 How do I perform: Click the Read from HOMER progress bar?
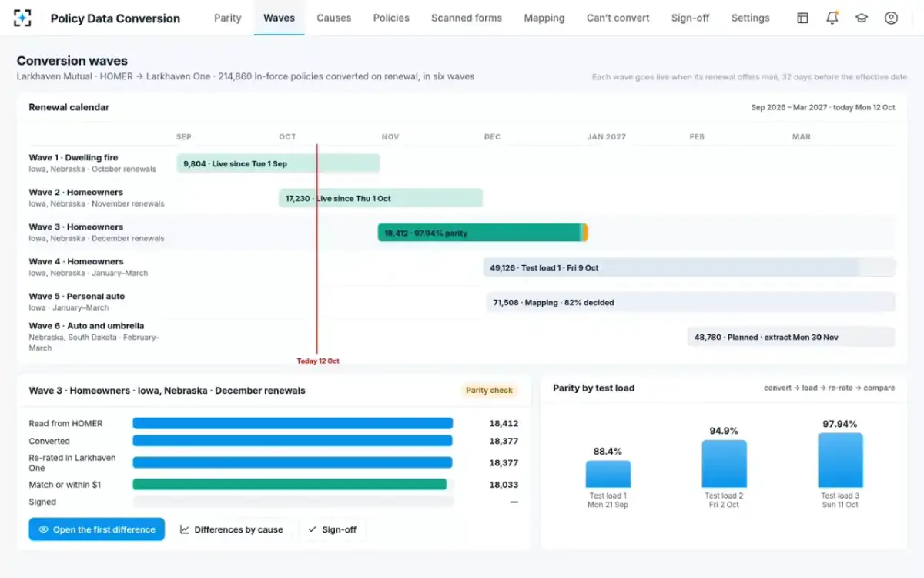coord(293,423)
